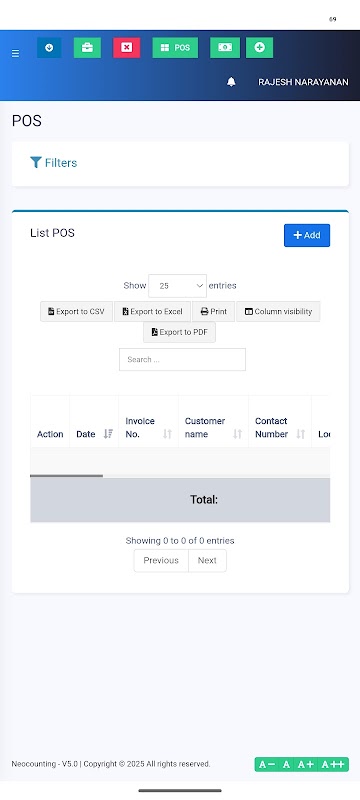Viewport: 360px width, 800px height.
Task: Sort table by Invoice No. column
Action: click(x=148, y=428)
